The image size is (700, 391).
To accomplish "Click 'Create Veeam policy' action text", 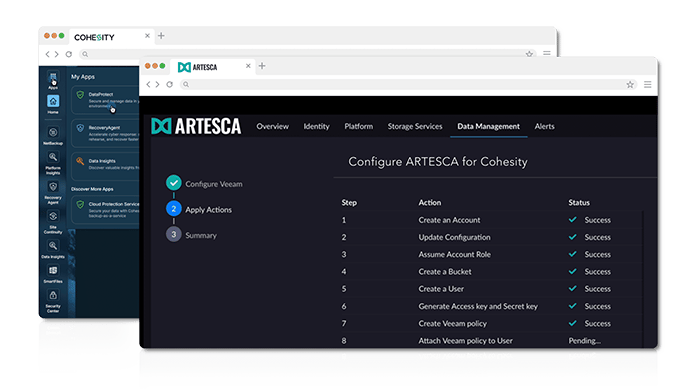I will pos(452,324).
